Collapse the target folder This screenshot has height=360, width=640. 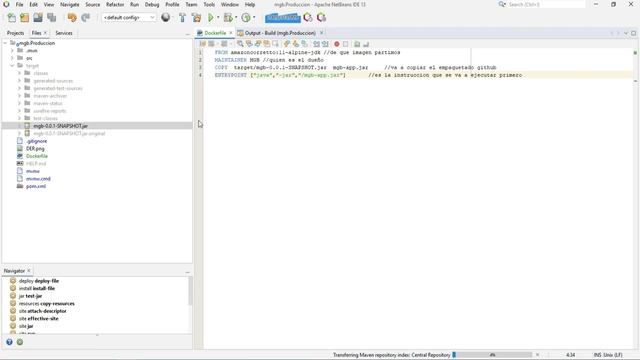coord(12,65)
